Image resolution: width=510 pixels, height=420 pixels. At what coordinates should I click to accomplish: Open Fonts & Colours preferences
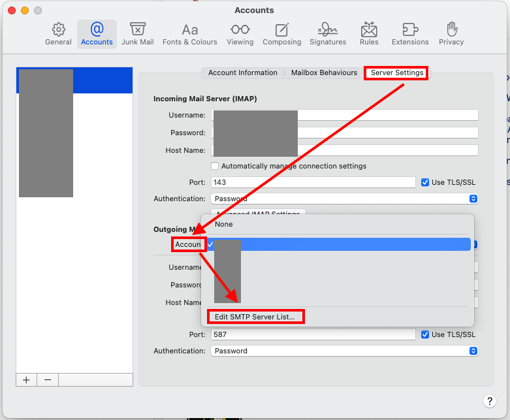click(190, 34)
